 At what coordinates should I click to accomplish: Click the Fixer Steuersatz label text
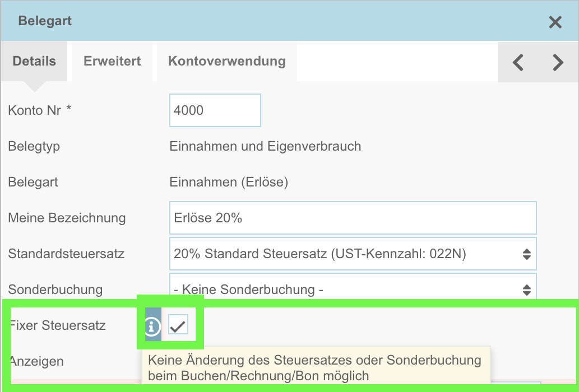(58, 325)
